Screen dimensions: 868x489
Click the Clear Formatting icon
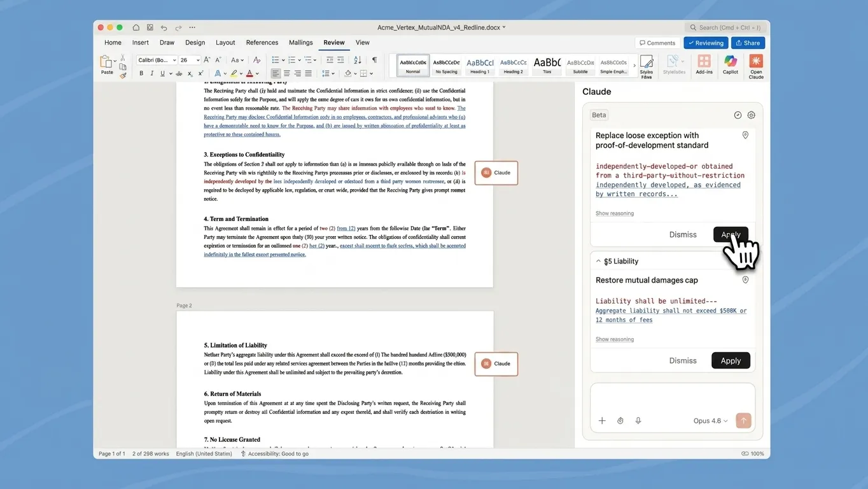(x=256, y=60)
